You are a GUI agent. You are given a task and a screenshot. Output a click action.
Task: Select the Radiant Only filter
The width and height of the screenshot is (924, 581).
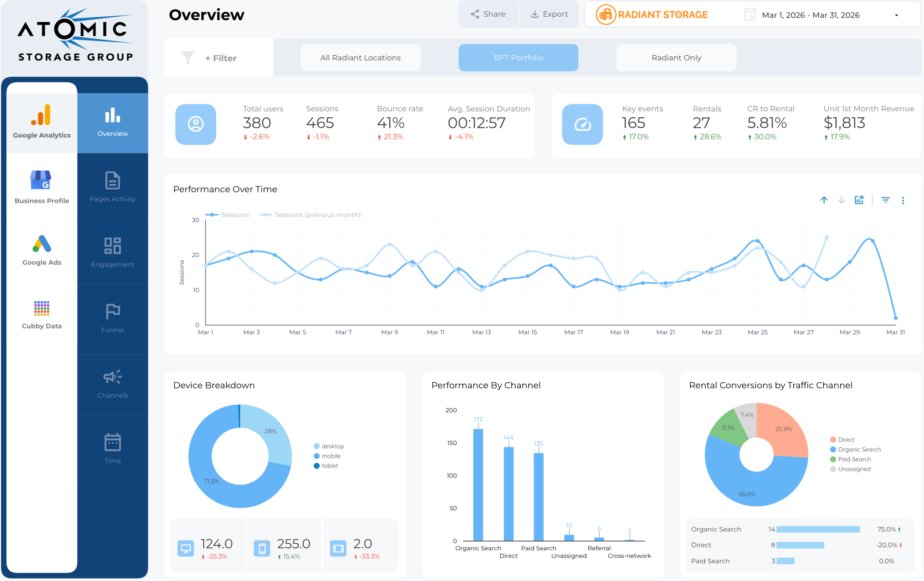pos(676,58)
